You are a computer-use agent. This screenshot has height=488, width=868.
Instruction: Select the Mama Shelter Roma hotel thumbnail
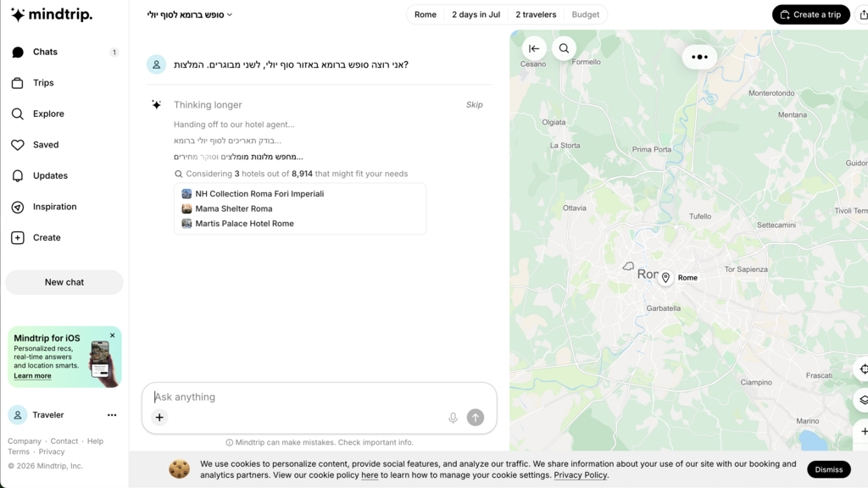coord(186,208)
